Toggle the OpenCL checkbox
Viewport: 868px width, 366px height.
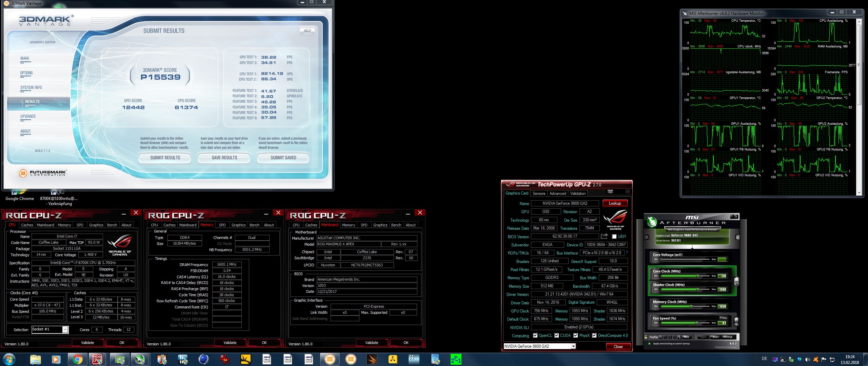pos(535,335)
